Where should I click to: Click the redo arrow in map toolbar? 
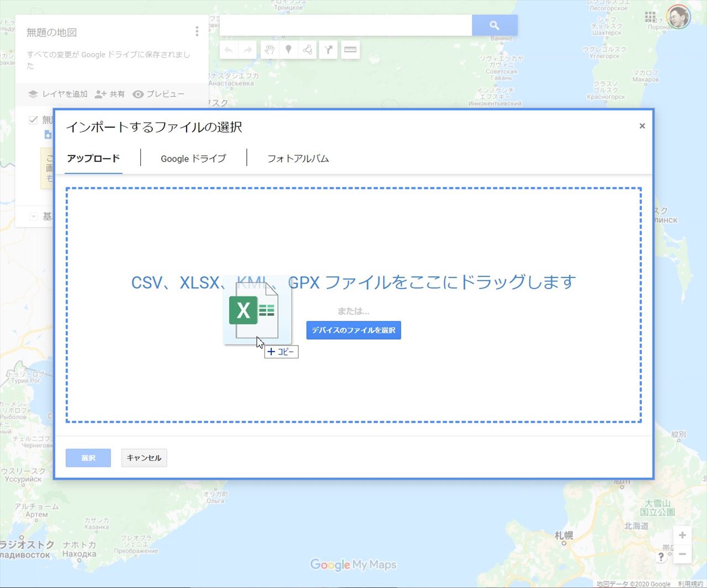click(x=248, y=50)
